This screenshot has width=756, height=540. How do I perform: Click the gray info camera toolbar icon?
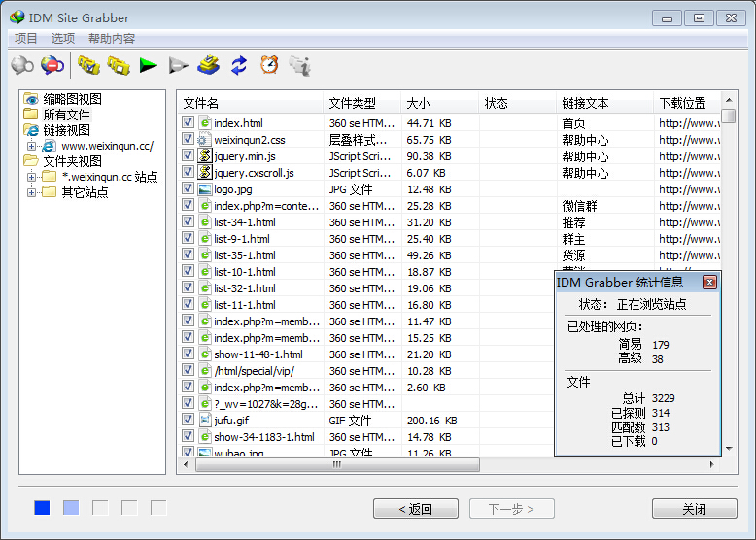(x=299, y=65)
